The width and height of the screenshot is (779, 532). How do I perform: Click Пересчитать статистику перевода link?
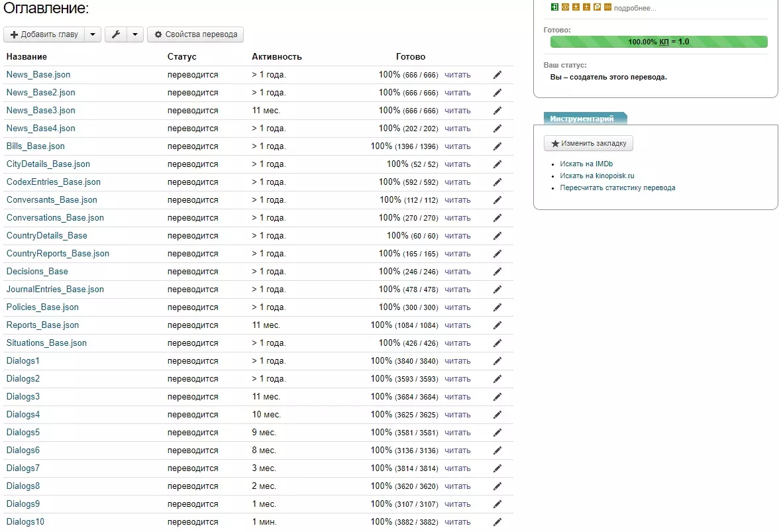[x=617, y=187]
